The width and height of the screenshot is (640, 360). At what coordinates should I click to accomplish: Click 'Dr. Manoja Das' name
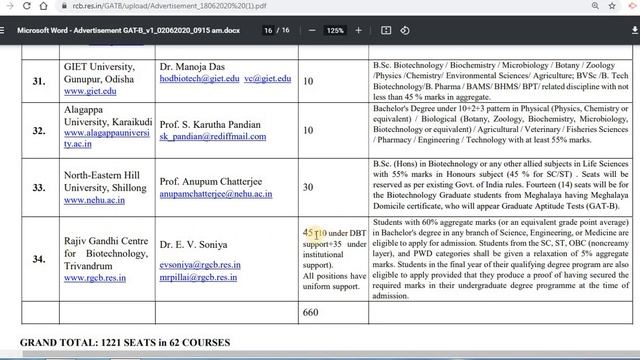[192, 67]
